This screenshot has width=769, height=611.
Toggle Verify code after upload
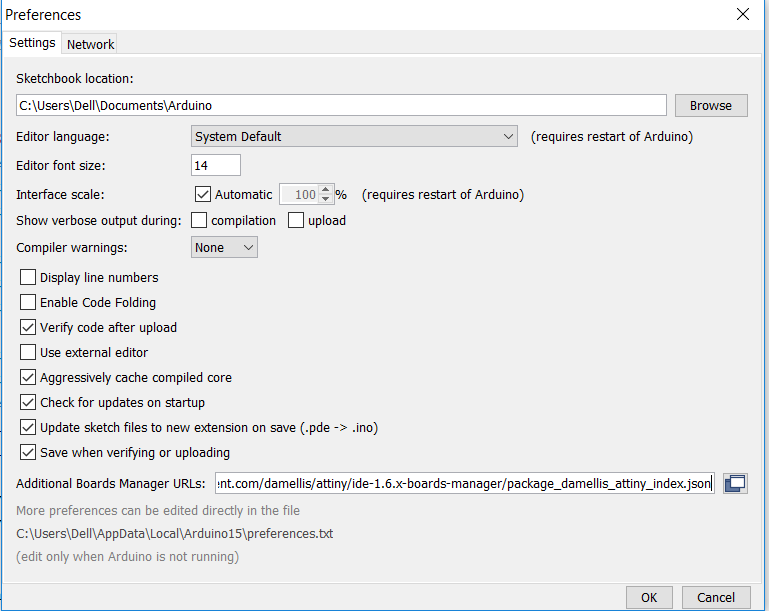tap(28, 327)
